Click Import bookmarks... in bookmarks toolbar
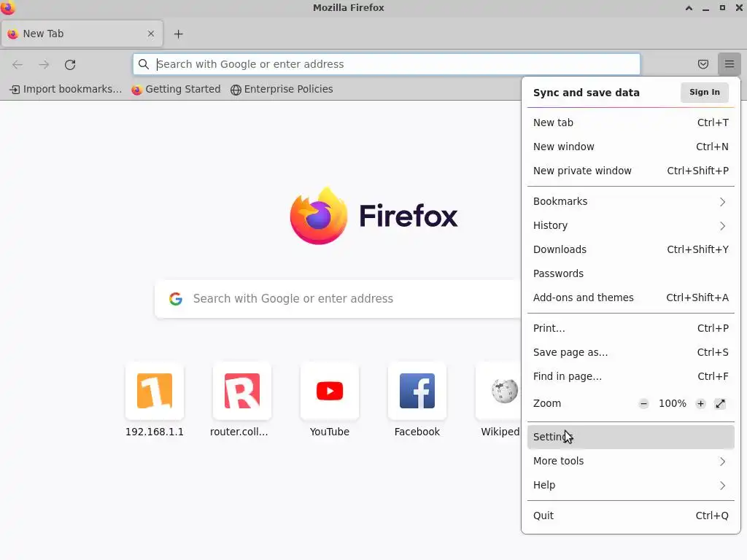The width and height of the screenshot is (747, 560). point(66,89)
